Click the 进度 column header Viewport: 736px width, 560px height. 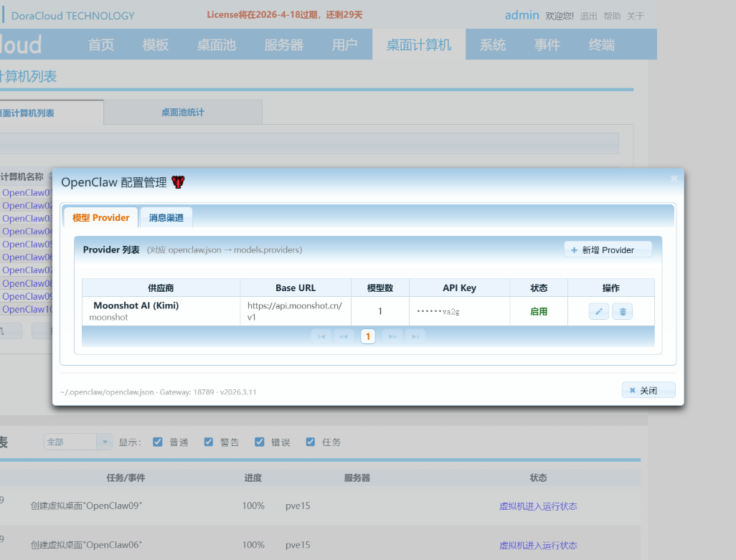point(253,478)
